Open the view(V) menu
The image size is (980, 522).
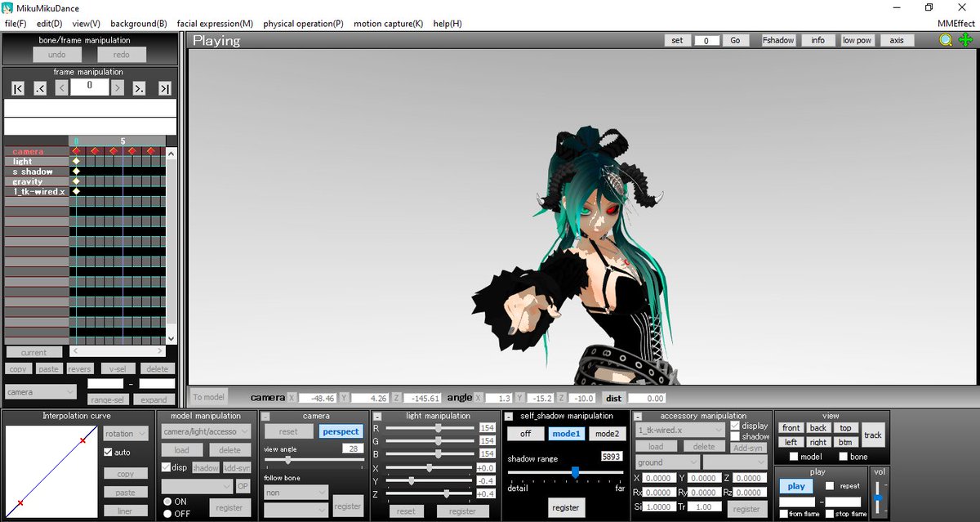[86, 24]
